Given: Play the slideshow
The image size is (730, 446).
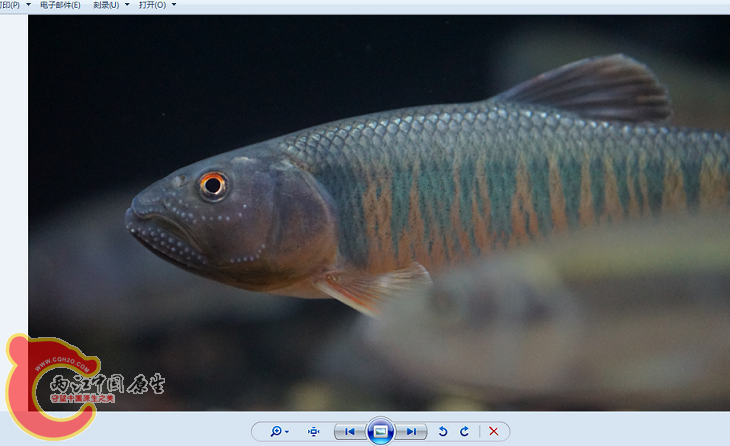Looking at the screenshot, I should coord(379,431).
